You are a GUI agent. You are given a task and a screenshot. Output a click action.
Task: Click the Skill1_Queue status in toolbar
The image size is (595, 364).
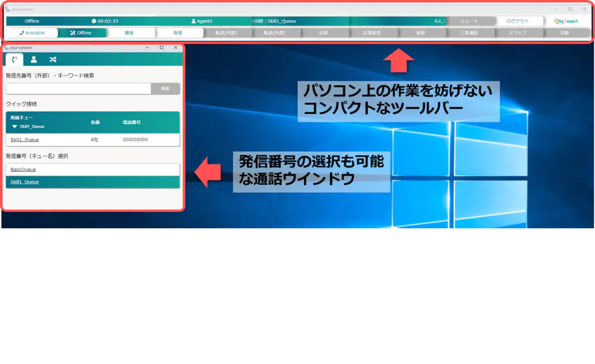point(282,21)
